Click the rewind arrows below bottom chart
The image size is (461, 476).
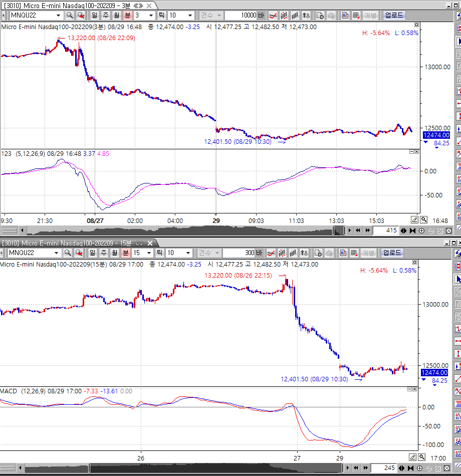point(356,468)
